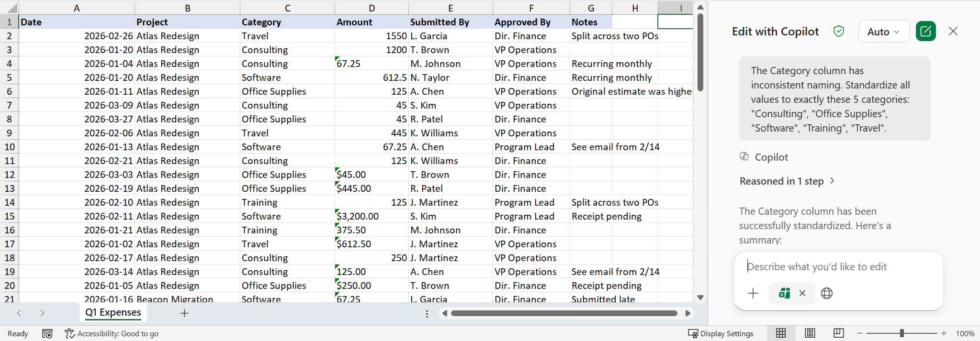The width and height of the screenshot is (980, 341).
Task: Click the Copilot shield privacy icon
Action: click(838, 32)
